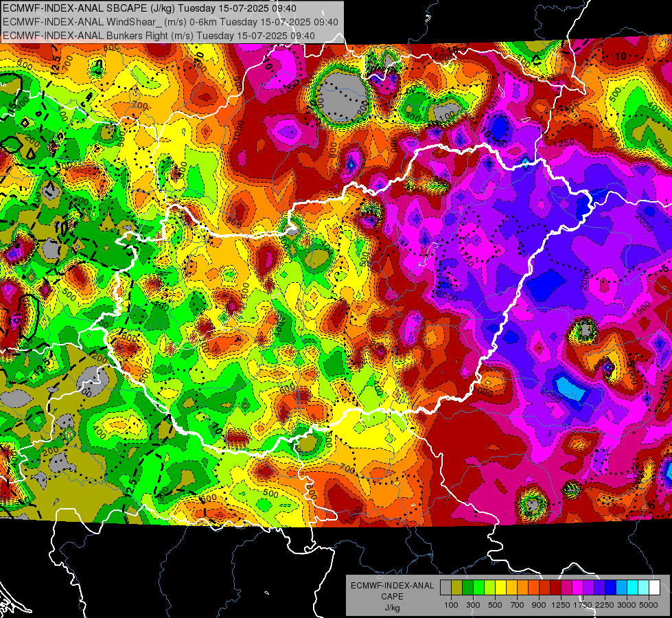Click the magenta swatch before 1750
The image size is (672, 618).
(x=578, y=588)
